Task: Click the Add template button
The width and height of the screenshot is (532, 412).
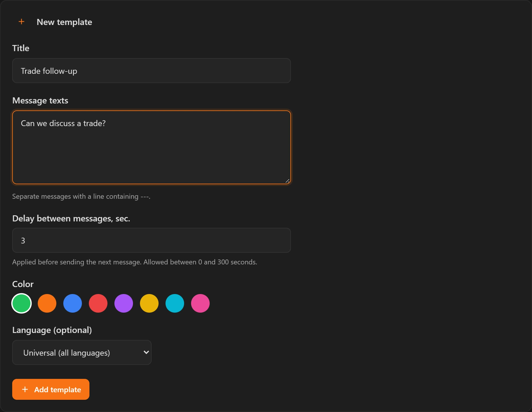Action: pos(51,389)
